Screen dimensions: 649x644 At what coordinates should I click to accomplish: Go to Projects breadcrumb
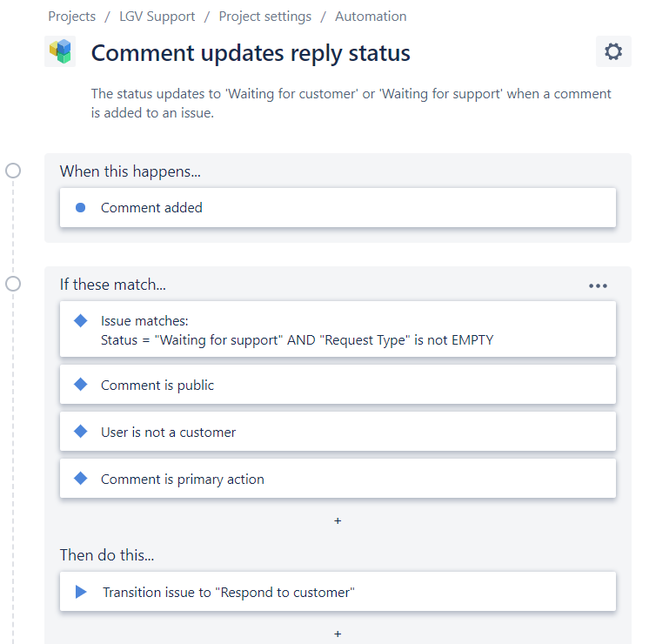72,17
